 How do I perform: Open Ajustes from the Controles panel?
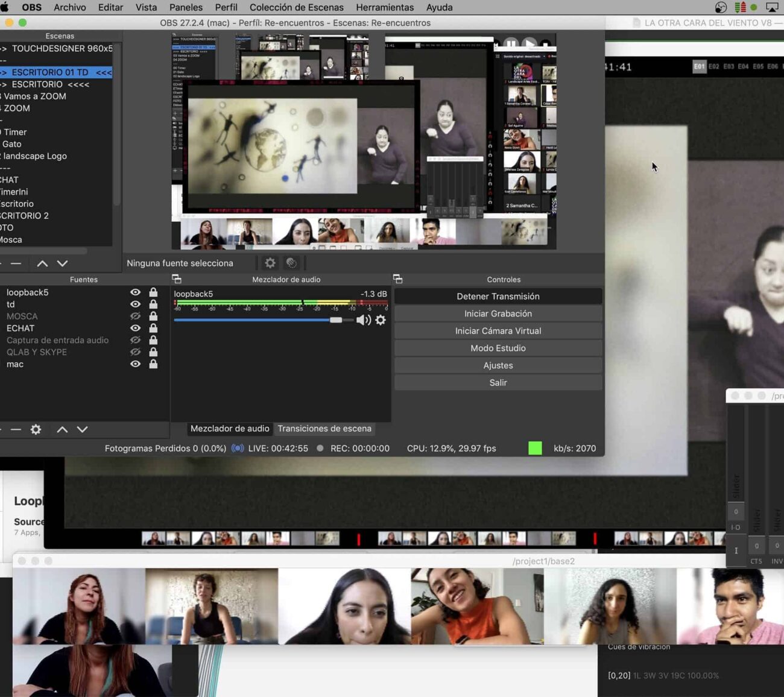click(x=498, y=365)
